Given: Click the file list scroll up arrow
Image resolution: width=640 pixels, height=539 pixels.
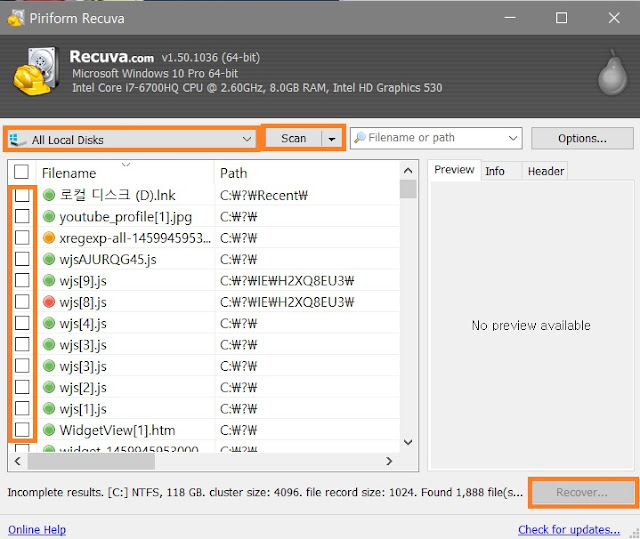Looking at the screenshot, I should point(408,171).
